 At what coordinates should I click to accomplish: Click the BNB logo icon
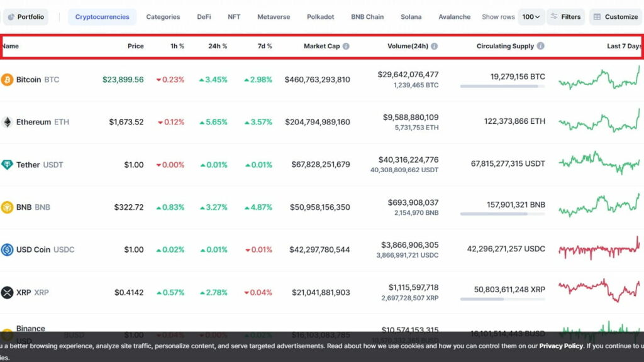click(7, 207)
